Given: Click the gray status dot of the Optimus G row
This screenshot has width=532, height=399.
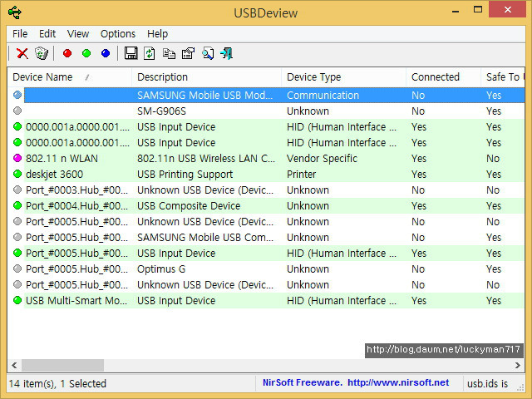Looking at the screenshot, I should (17, 268).
